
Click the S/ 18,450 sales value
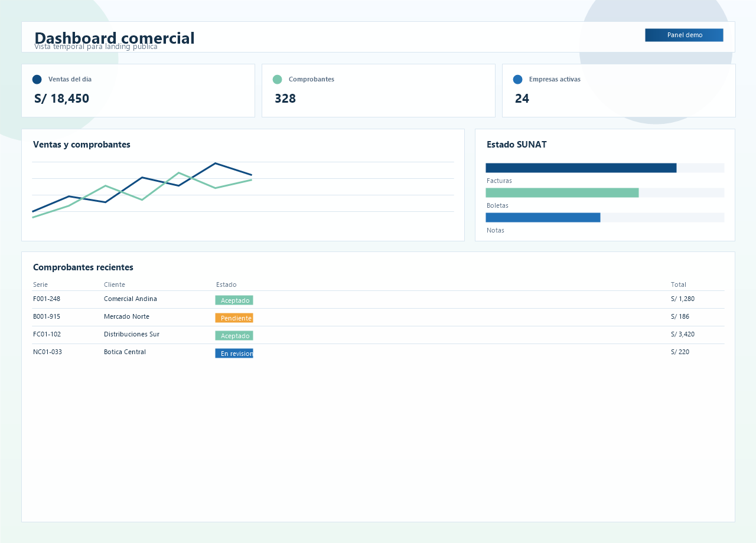[x=61, y=99]
